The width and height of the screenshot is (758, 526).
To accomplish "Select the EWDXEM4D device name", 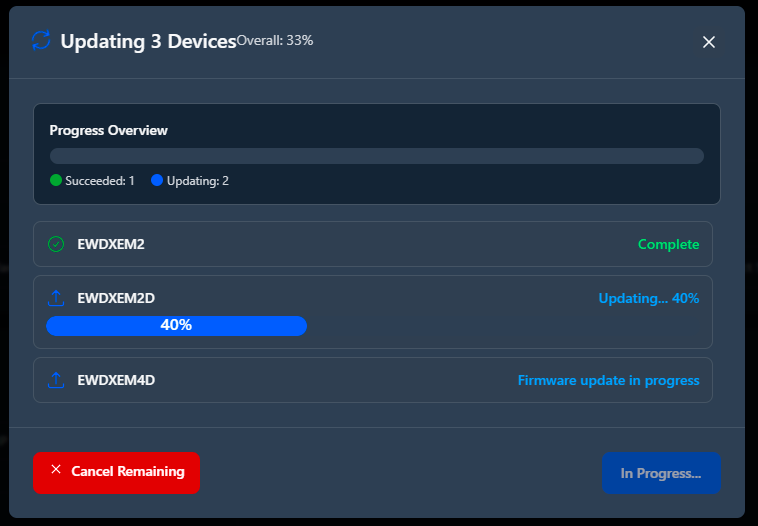I will point(116,380).
